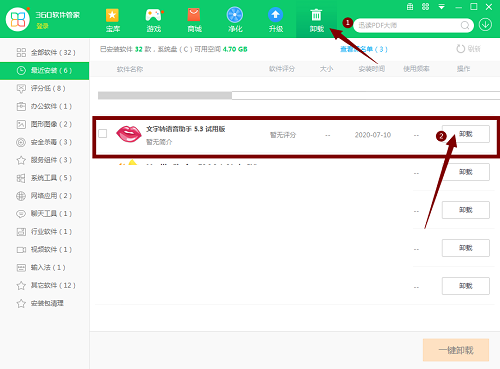Open 图形图像 (2) category

44,124
